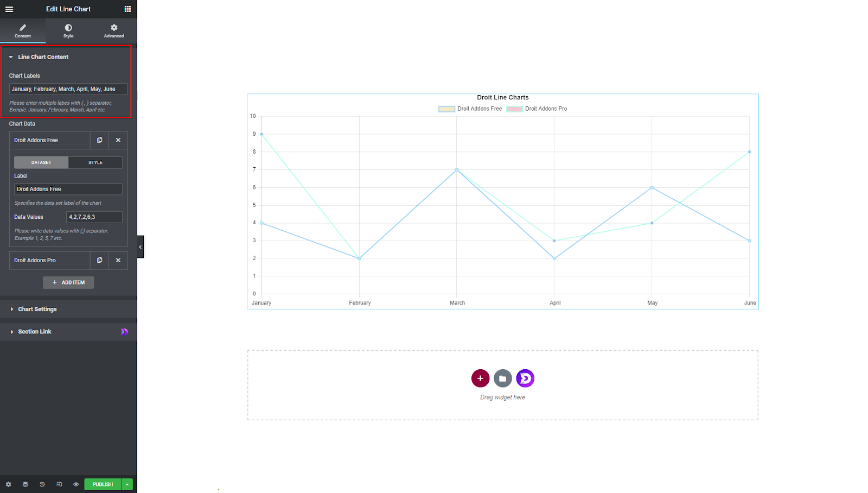Click the Droit Line Charts title
868x493 pixels.
[503, 98]
